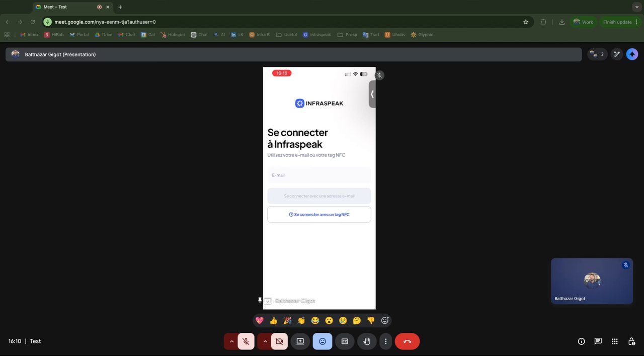The image size is (644, 356).
Task: Open the activities grid icon
Action: 615,341
